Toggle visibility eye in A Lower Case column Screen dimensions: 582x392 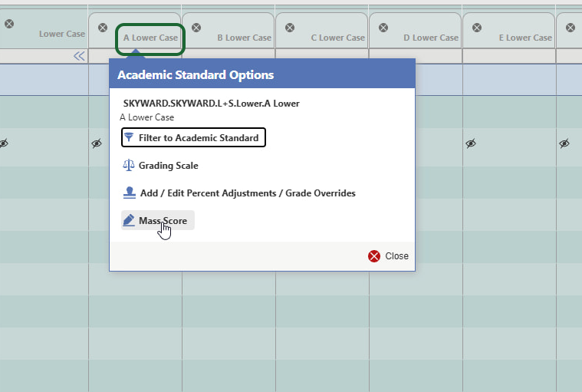point(97,143)
